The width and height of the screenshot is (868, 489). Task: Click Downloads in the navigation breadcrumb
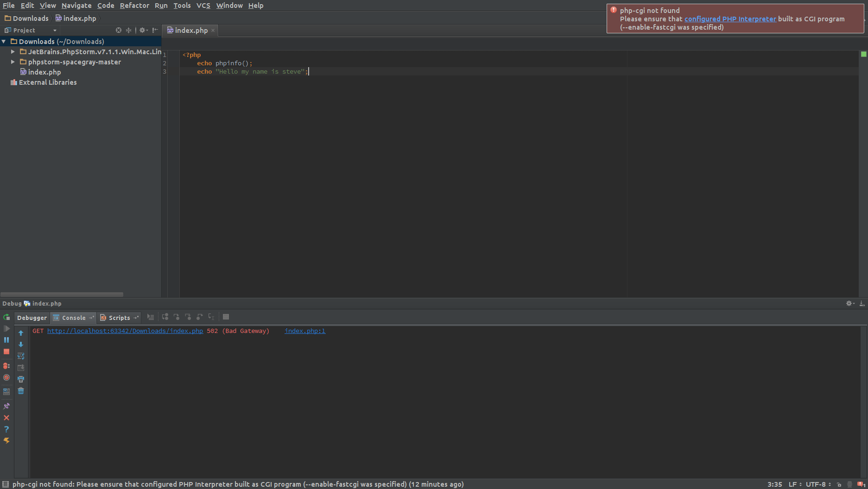[26, 19]
